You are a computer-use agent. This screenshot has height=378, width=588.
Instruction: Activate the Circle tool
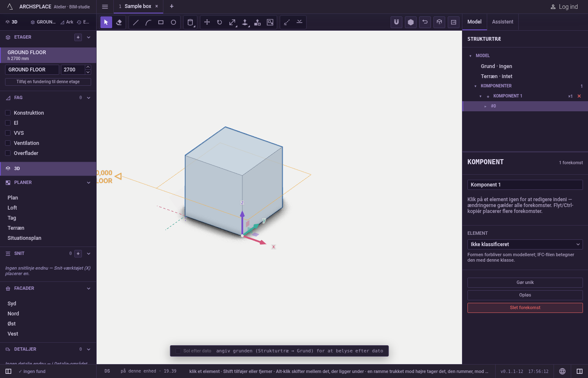173,22
